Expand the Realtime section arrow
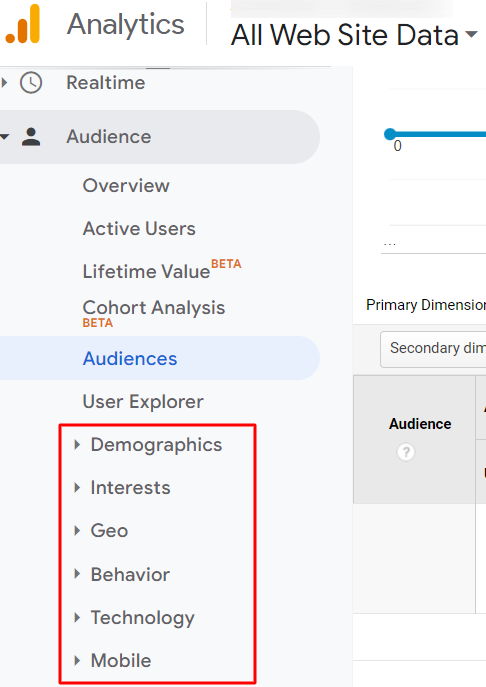The width and height of the screenshot is (486, 687). (x=4, y=82)
